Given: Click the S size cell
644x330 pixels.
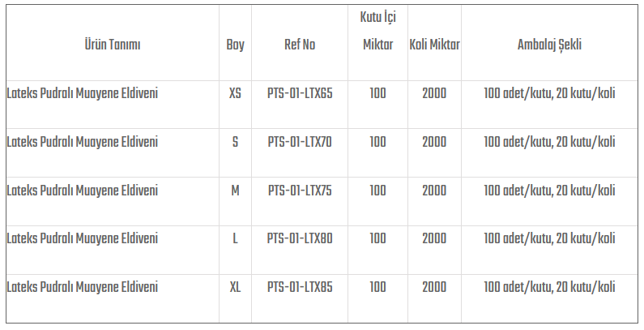Looking at the screenshot, I should point(235,142).
